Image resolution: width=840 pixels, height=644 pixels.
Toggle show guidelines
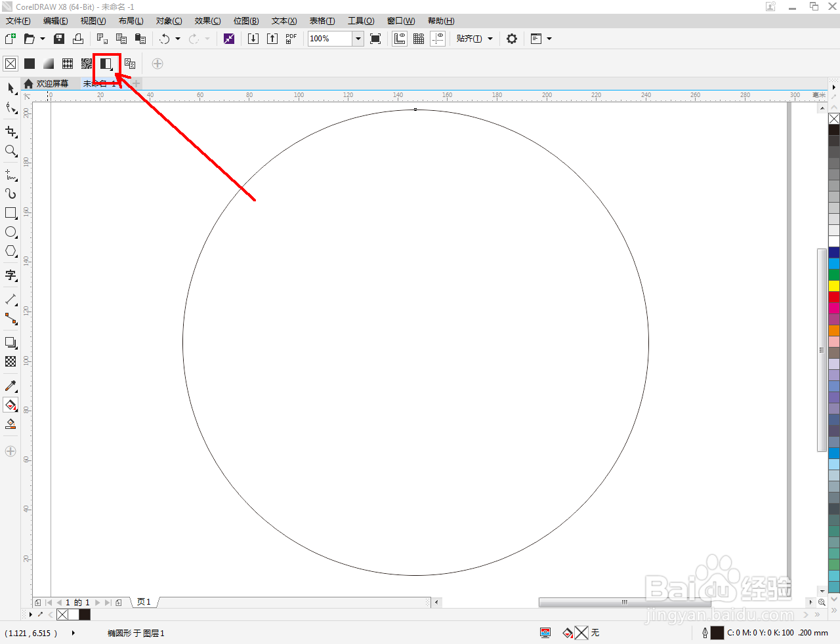tap(438, 39)
